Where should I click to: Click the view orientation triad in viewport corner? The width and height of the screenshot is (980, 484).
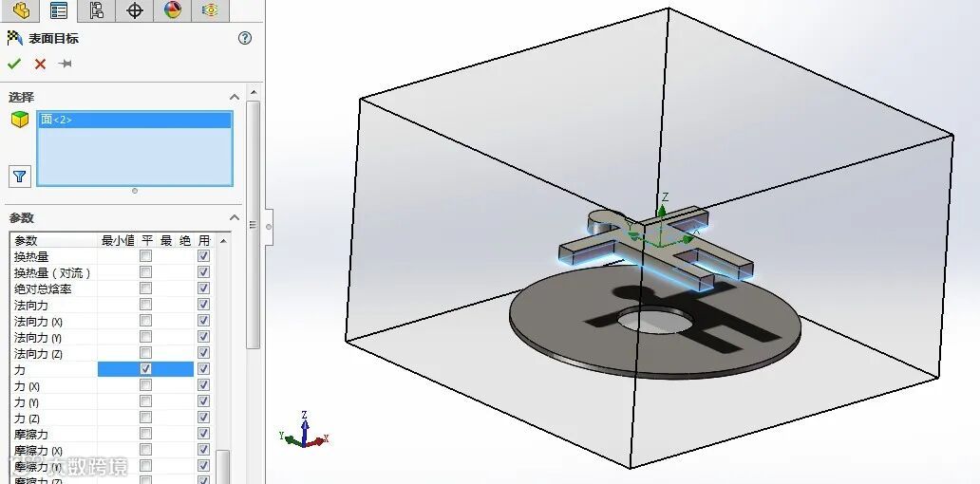coord(305,431)
